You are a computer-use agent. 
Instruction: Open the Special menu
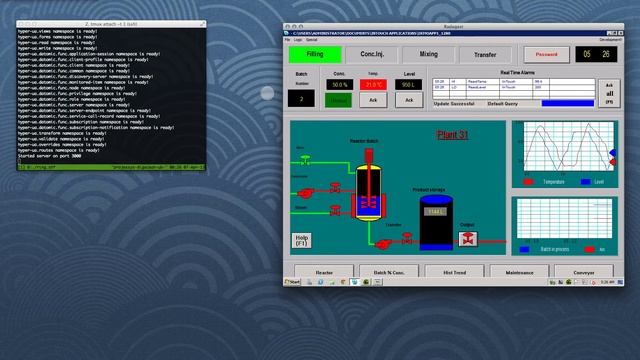311,40
